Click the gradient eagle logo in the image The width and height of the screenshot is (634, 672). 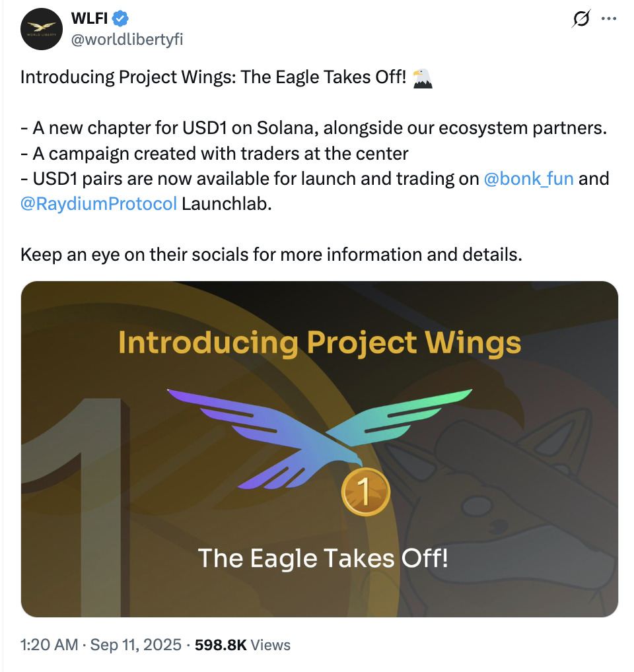point(320,438)
